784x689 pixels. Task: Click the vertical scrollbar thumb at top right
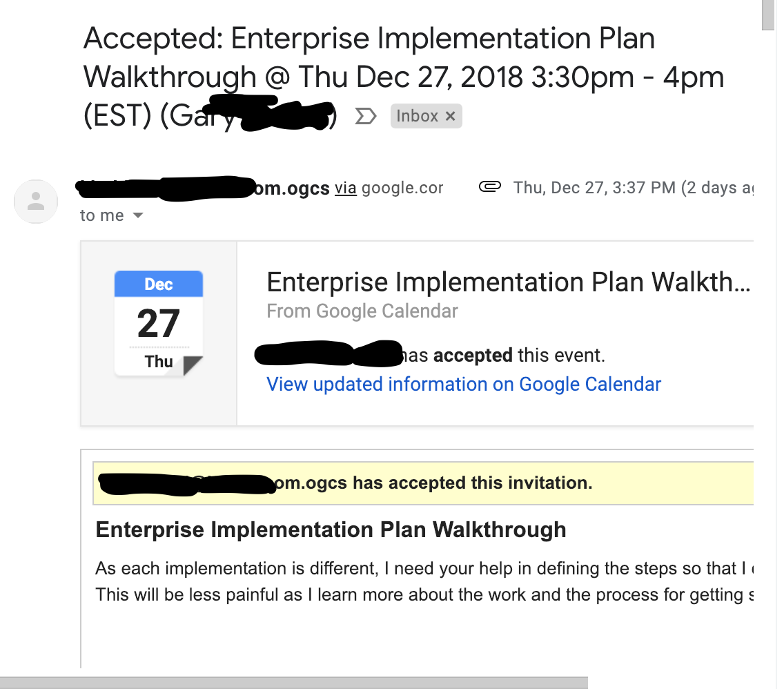coord(768,15)
